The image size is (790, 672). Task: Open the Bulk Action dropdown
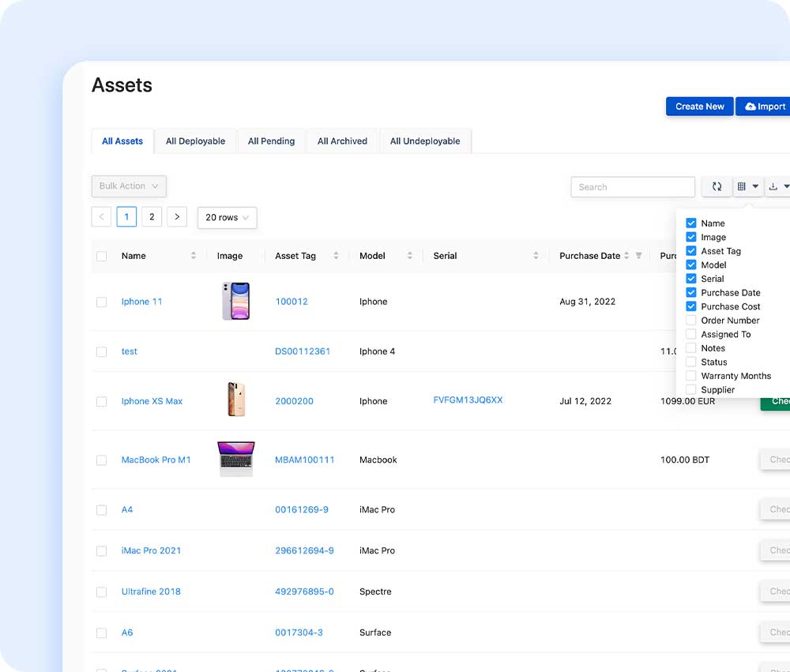point(129,186)
